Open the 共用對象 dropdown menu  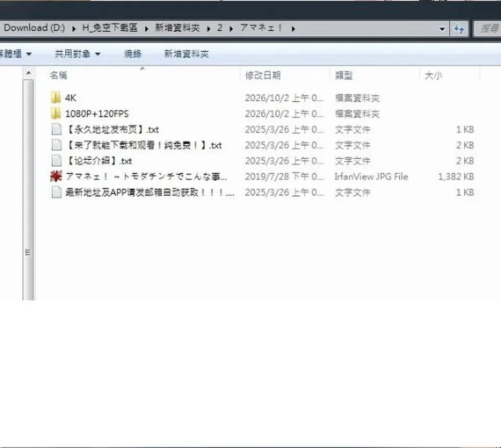(77, 54)
